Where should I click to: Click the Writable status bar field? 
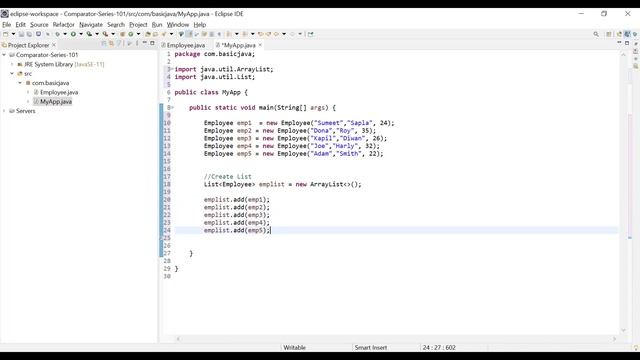[294, 348]
